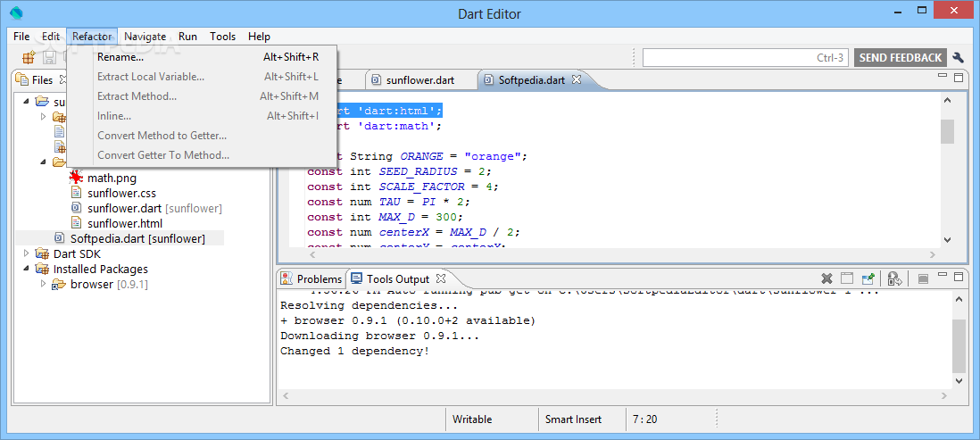
Task: Expand the browser [0.9.1] package node
Action: (43, 284)
